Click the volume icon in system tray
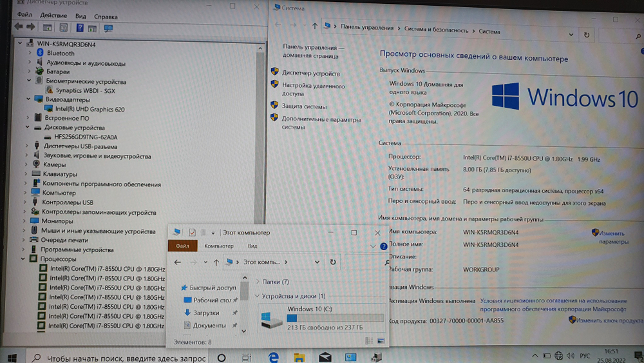The width and height of the screenshot is (644, 363). 570,356
